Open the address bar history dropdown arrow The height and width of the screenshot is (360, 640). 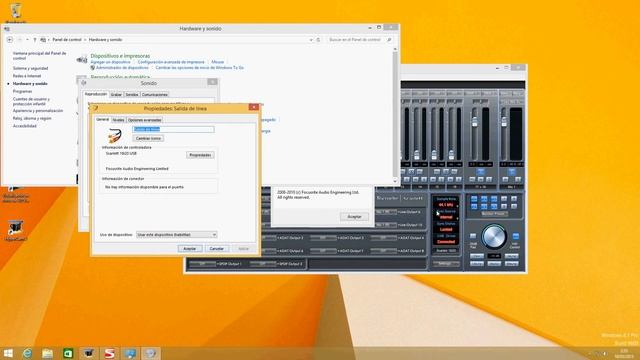(311, 40)
